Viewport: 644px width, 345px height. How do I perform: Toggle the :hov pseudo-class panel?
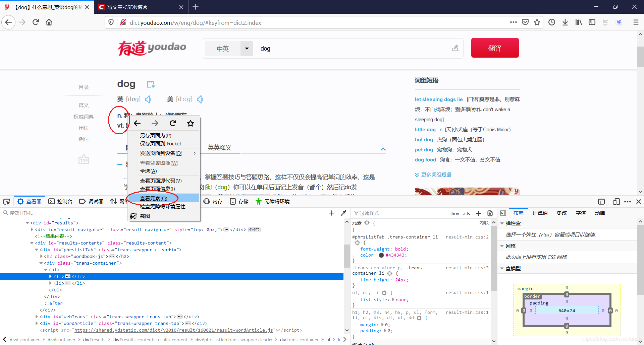pyautogui.click(x=454, y=213)
